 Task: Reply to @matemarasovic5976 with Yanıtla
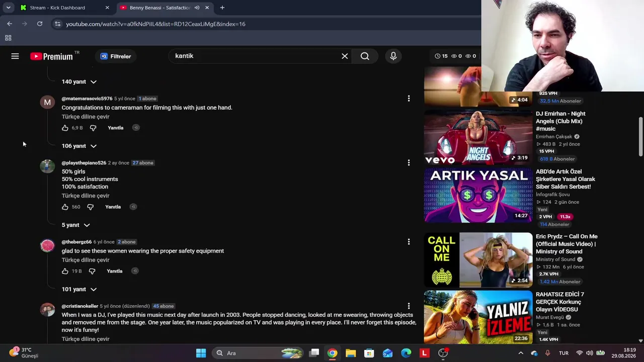pos(115,128)
